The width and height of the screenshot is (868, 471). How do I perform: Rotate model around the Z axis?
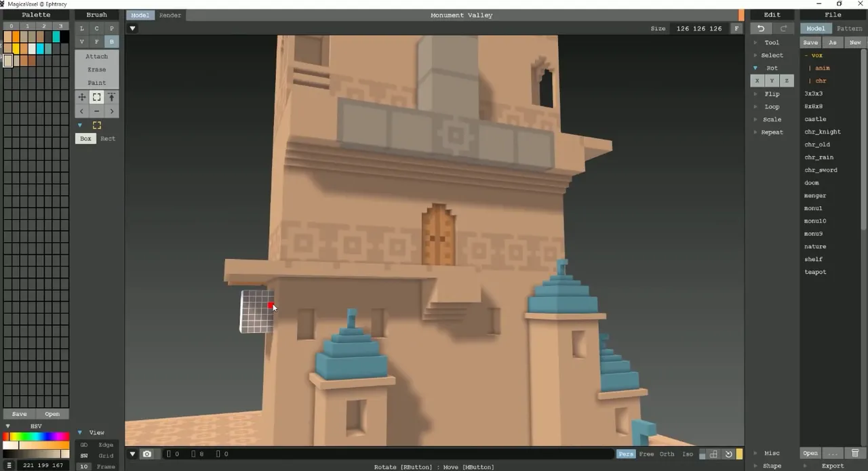(x=787, y=81)
